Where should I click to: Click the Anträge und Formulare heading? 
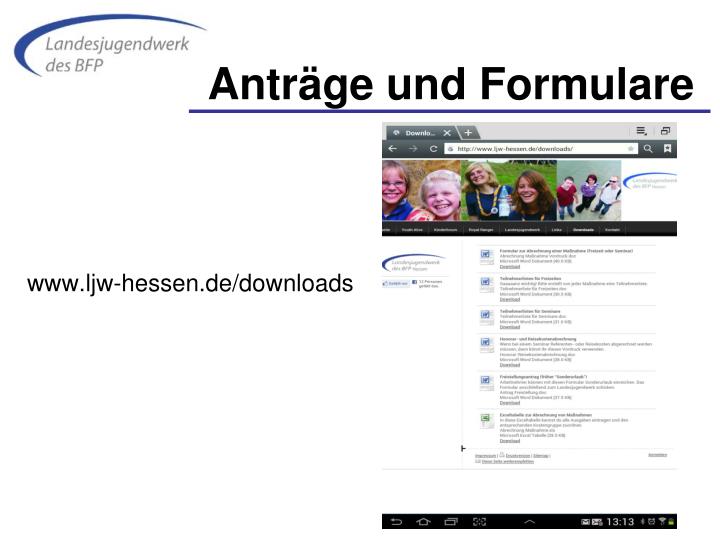tap(450, 84)
